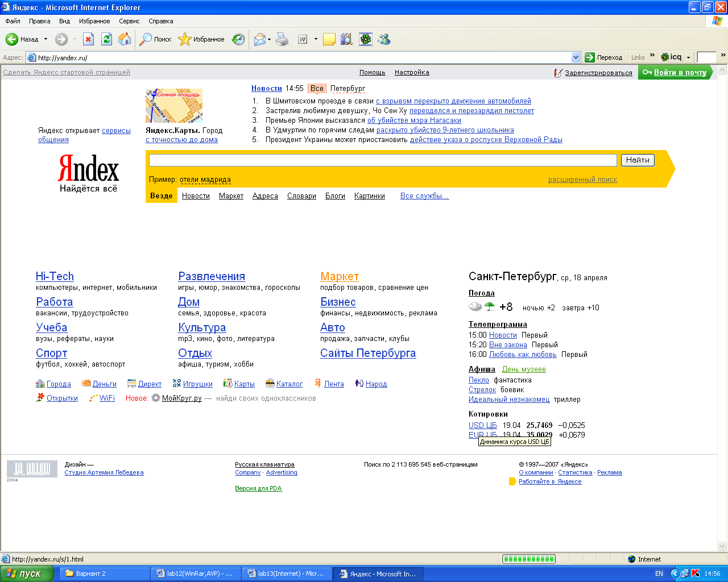Open the ICQ toolbar dropdown arrow

pos(688,57)
